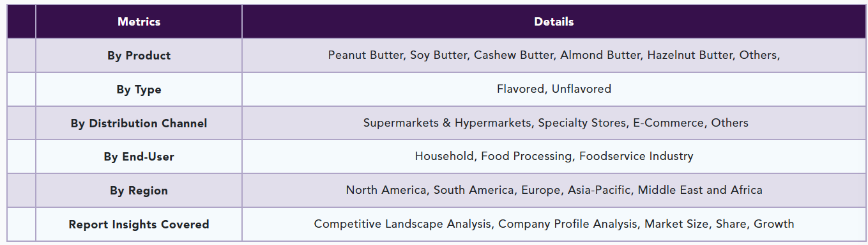
Task: Click the Metrics column header
Action: pos(139,22)
